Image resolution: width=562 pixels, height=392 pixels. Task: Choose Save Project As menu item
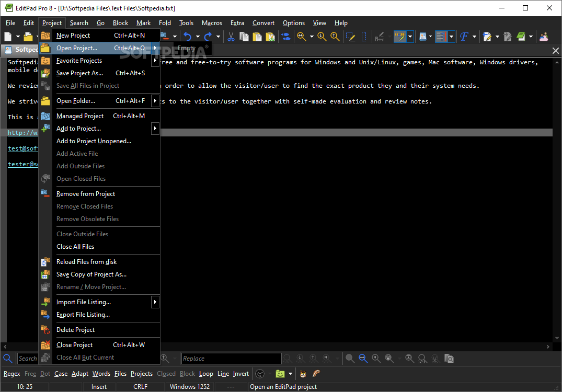coord(99,73)
